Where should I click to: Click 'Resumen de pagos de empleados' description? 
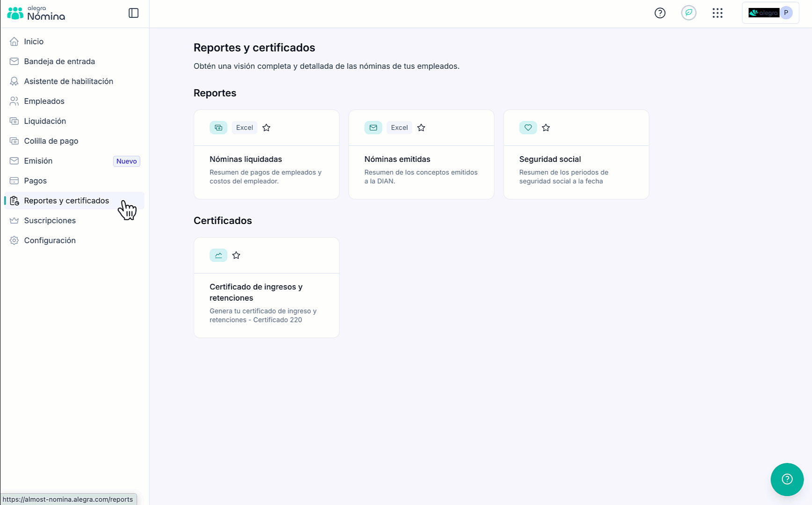pyautogui.click(x=266, y=177)
